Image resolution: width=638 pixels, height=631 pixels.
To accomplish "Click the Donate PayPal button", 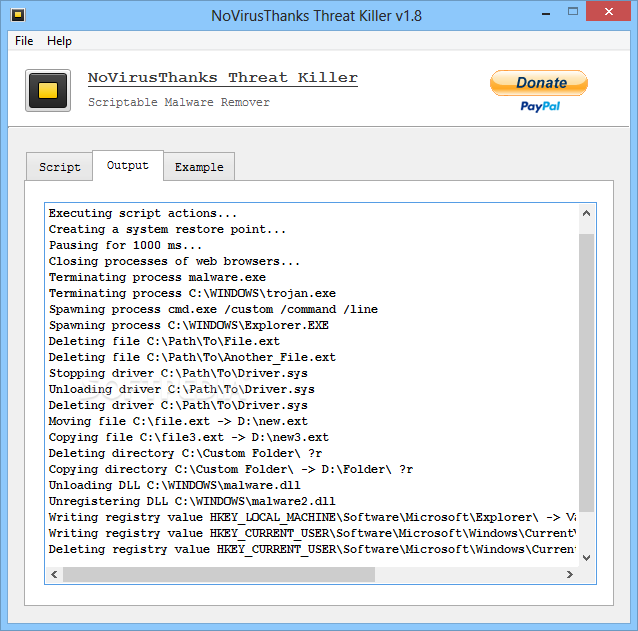I will (x=539, y=83).
